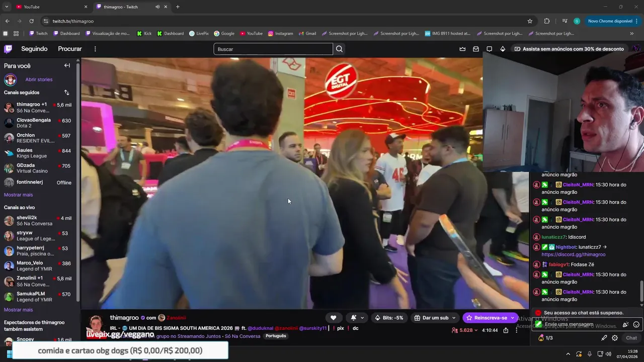Screen dimensions: 644x362
Task: Open thimagroo streamer avatar below video
Action: [x=96, y=324]
